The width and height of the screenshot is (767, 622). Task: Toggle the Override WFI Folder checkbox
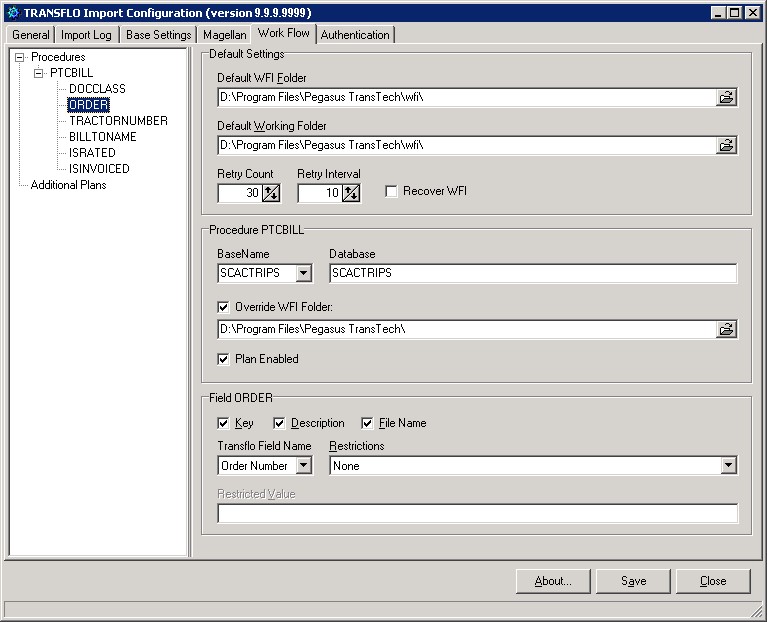pos(223,307)
